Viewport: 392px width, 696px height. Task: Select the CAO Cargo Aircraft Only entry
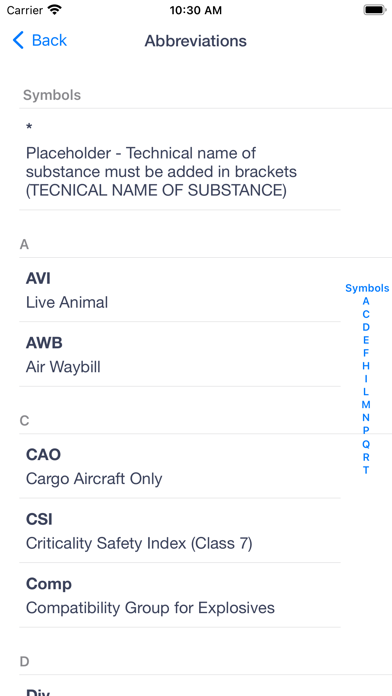click(x=180, y=466)
